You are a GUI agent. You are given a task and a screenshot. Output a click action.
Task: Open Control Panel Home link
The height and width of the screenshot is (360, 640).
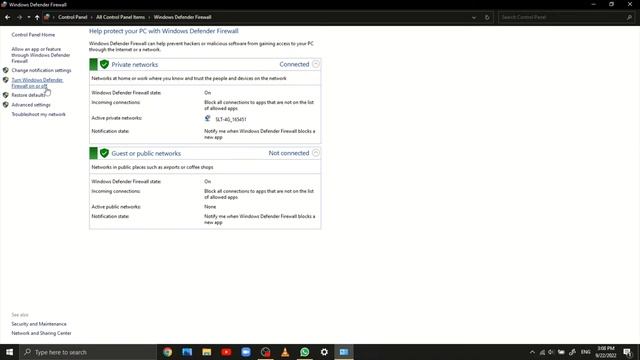click(x=33, y=35)
